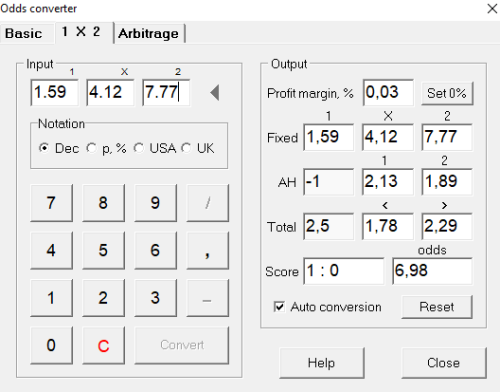Image resolution: width=500 pixels, height=392 pixels.
Task: Click the minus key on keypad
Action: 207,298
